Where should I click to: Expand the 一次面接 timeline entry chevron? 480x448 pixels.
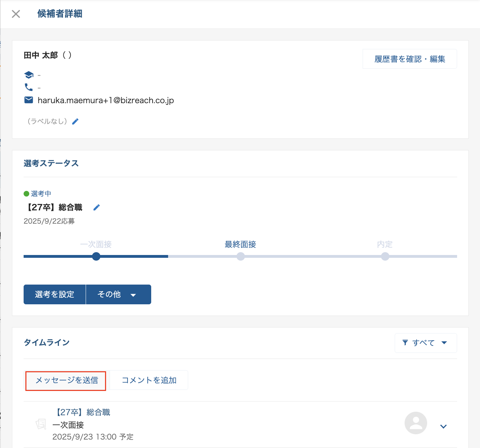(x=443, y=427)
